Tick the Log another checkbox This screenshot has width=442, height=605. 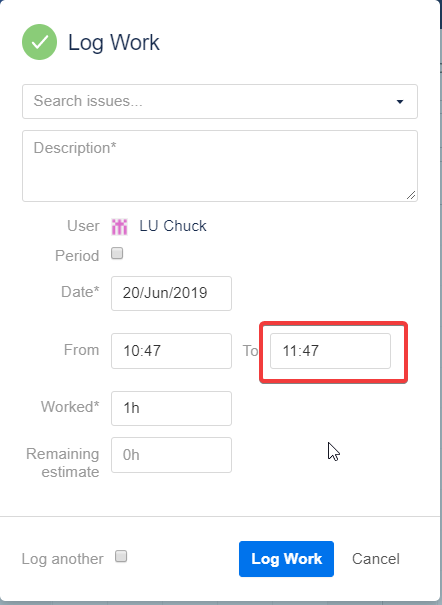[121, 556]
